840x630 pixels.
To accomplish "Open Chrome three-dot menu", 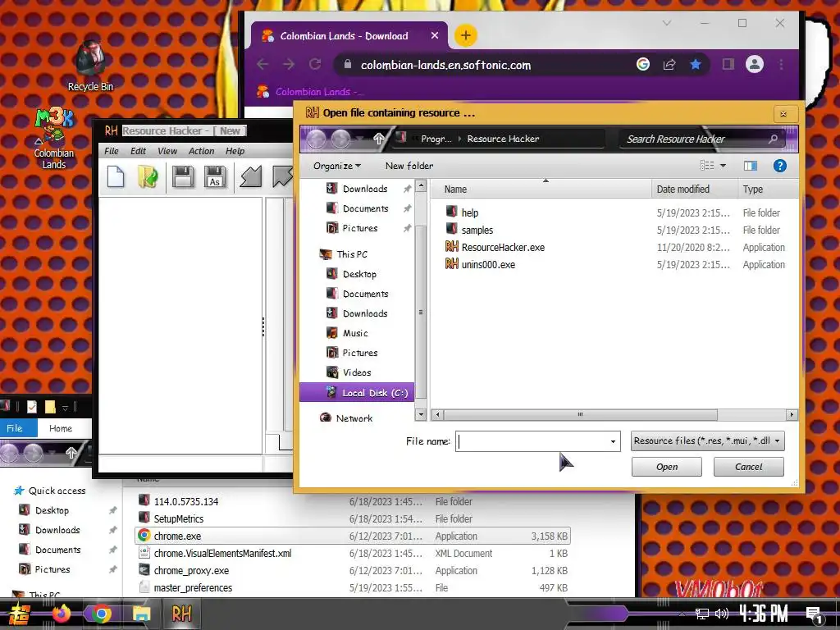I will 781,64.
